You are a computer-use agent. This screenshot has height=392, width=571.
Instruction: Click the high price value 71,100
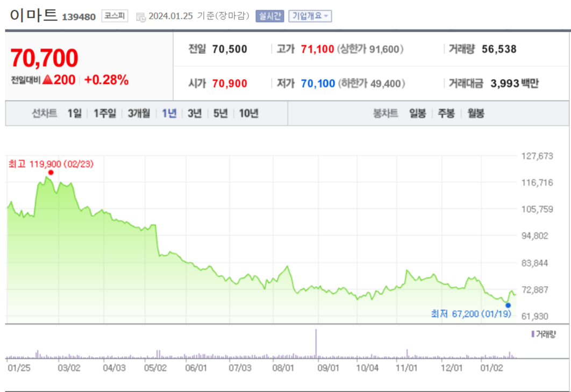317,49
